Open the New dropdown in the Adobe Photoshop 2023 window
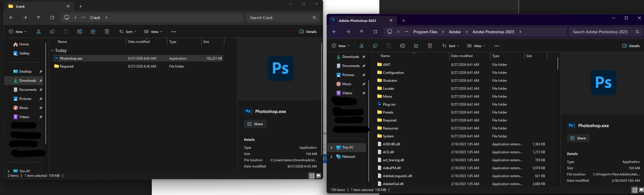The width and height of the screenshot is (644, 195). 341,46
